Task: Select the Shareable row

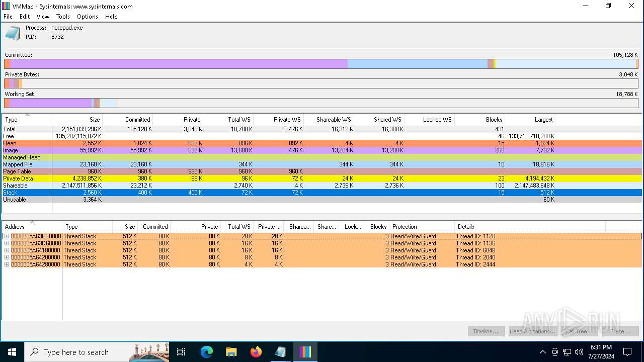Action: click(x=322, y=186)
